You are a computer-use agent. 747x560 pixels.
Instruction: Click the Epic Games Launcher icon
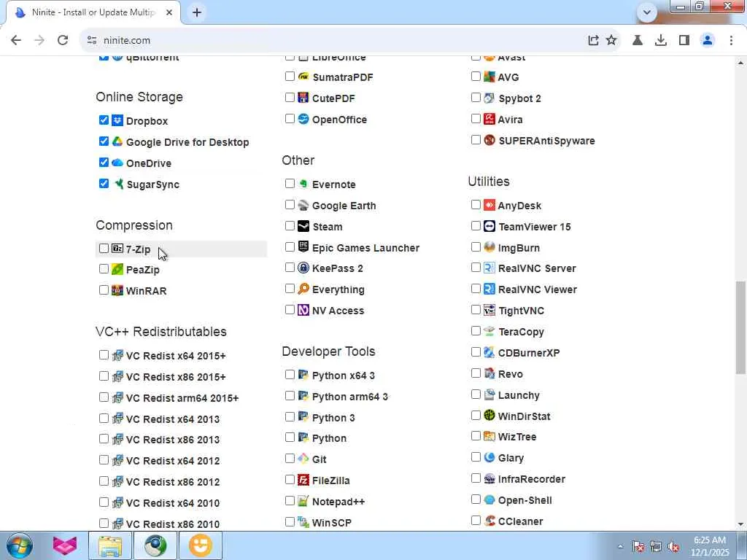tap(303, 246)
